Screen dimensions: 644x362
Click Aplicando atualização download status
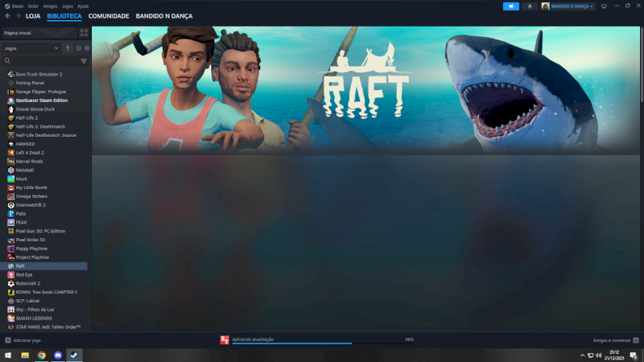click(x=253, y=339)
